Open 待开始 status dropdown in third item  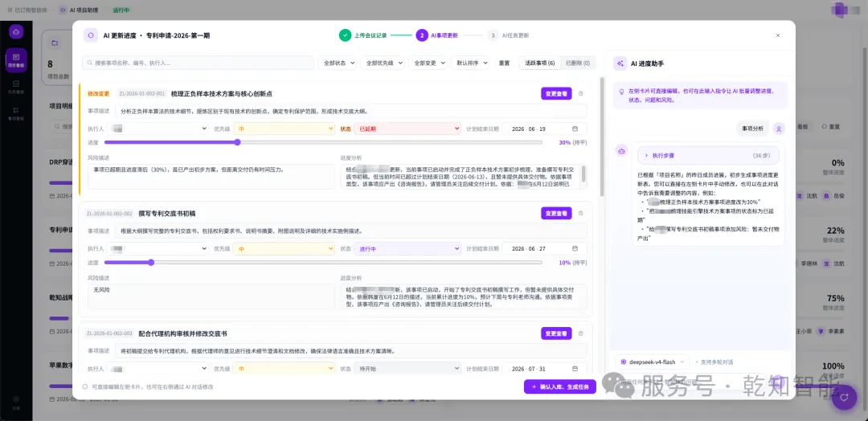[x=407, y=369]
